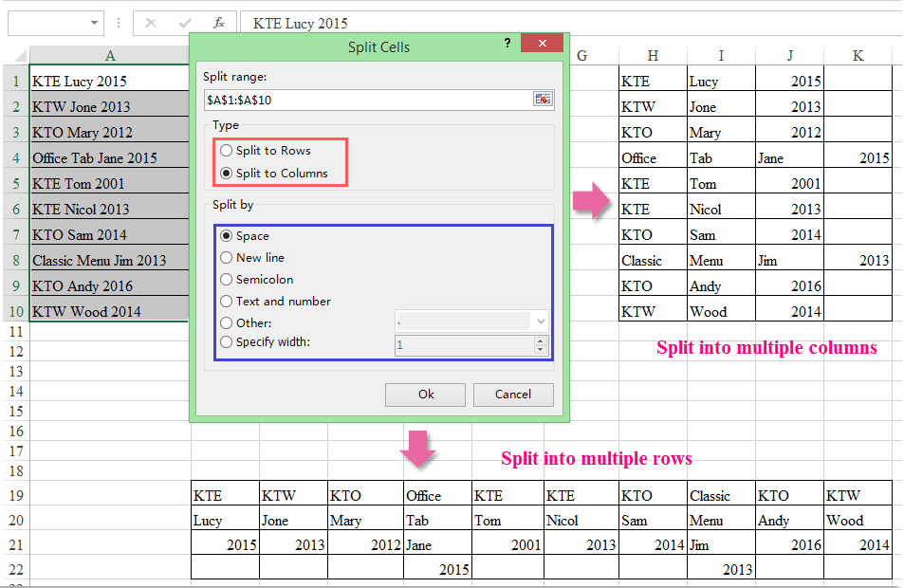Click cell 'Tab' in row 20

(437, 520)
